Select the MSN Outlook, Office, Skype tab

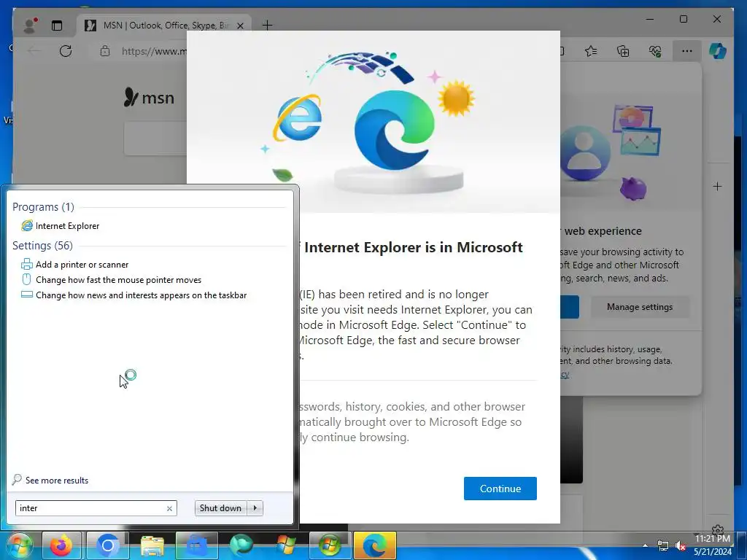point(165,26)
